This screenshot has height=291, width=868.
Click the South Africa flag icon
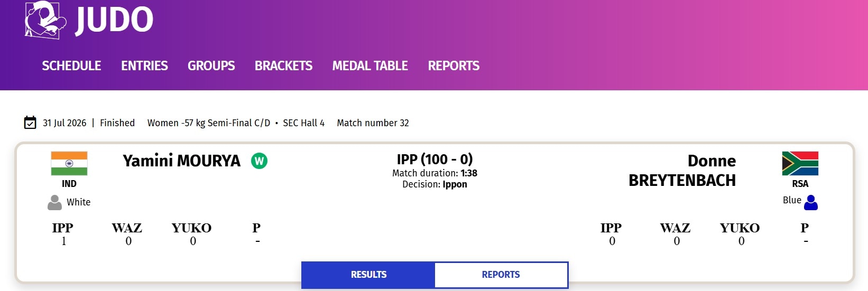pyautogui.click(x=800, y=164)
